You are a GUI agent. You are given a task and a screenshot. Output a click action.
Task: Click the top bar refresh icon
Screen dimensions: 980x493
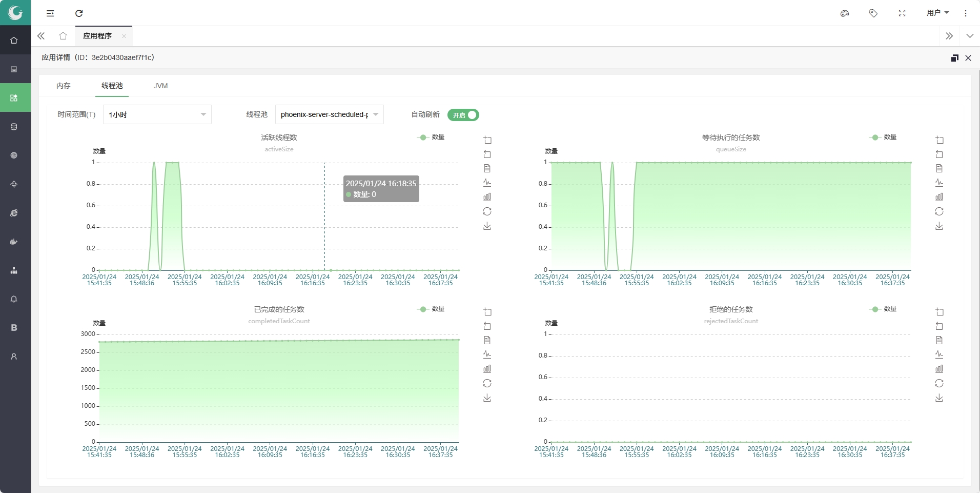tap(79, 13)
